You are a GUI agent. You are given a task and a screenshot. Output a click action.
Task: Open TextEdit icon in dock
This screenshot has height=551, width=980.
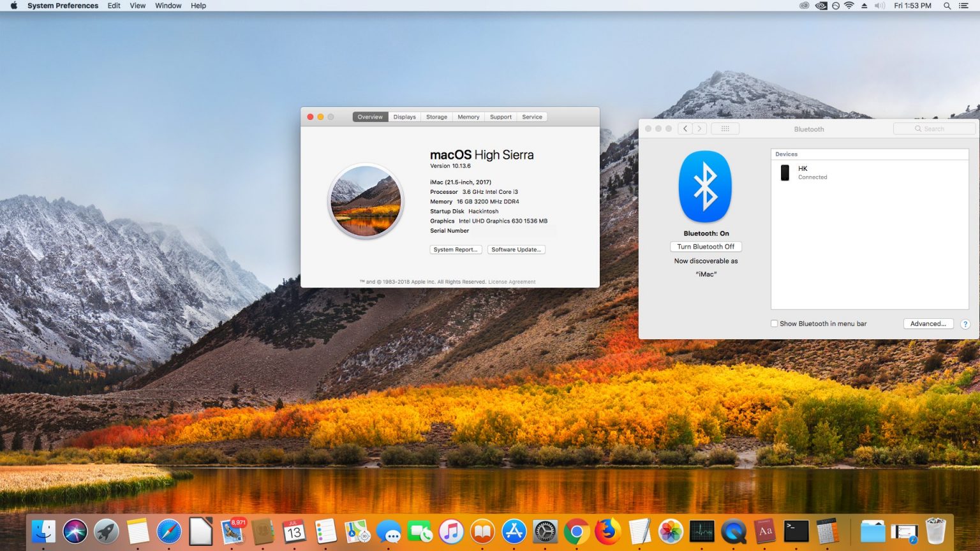pos(639,531)
